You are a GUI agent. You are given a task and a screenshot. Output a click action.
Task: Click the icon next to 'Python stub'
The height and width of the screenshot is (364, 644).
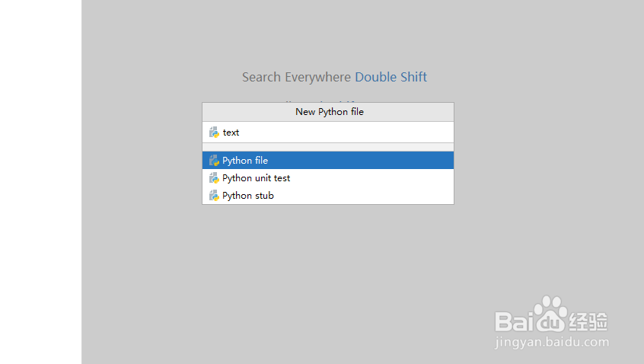click(214, 196)
